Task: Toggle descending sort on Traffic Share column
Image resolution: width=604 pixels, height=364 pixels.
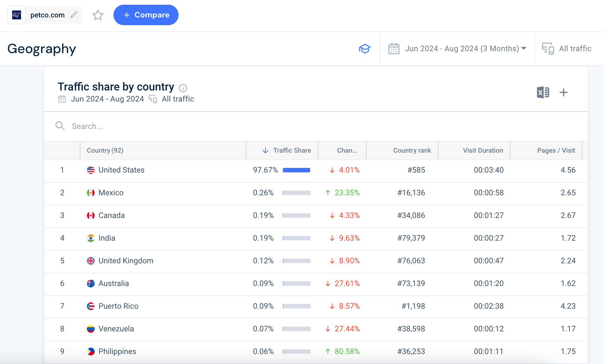Action: 292,150
